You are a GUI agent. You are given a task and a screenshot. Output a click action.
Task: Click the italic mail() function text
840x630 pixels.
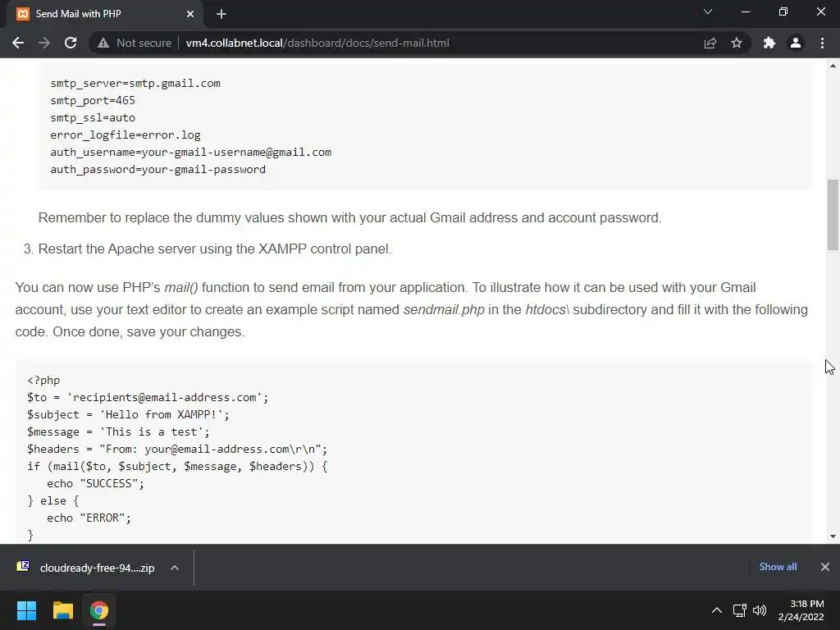click(x=181, y=288)
